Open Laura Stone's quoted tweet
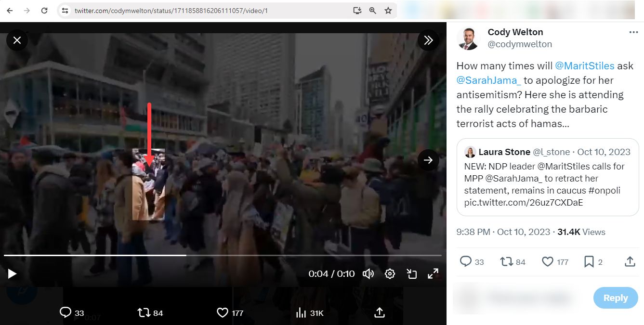644x325 pixels. (547, 177)
